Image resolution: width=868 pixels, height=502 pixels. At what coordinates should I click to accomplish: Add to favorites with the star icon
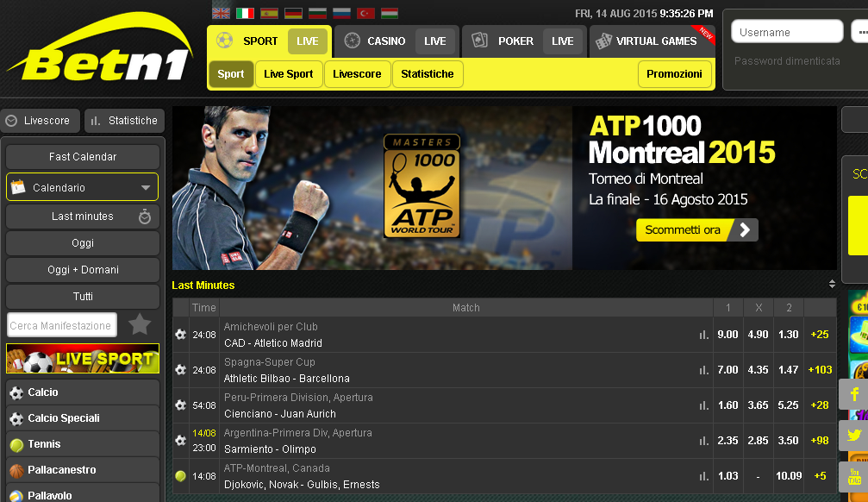click(x=140, y=324)
